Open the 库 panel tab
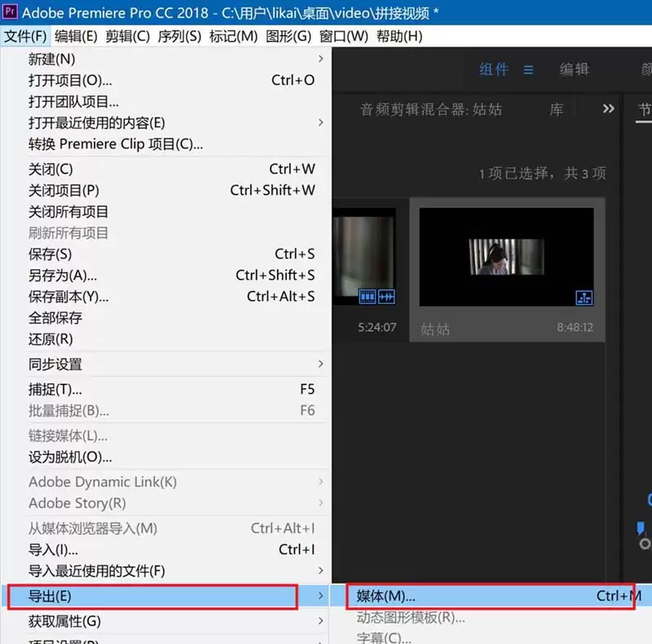 pyautogui.click(x=556, y=110)
